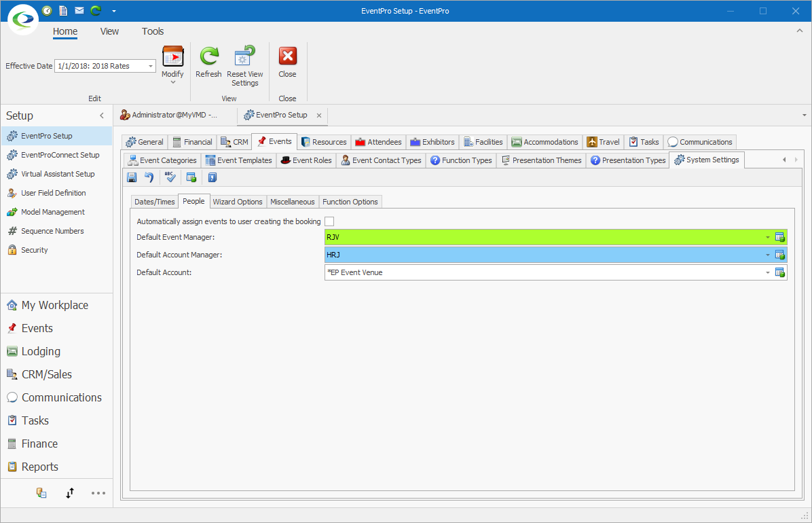
Task: Click the envelope icon in title bar
Action: point(79,10)
